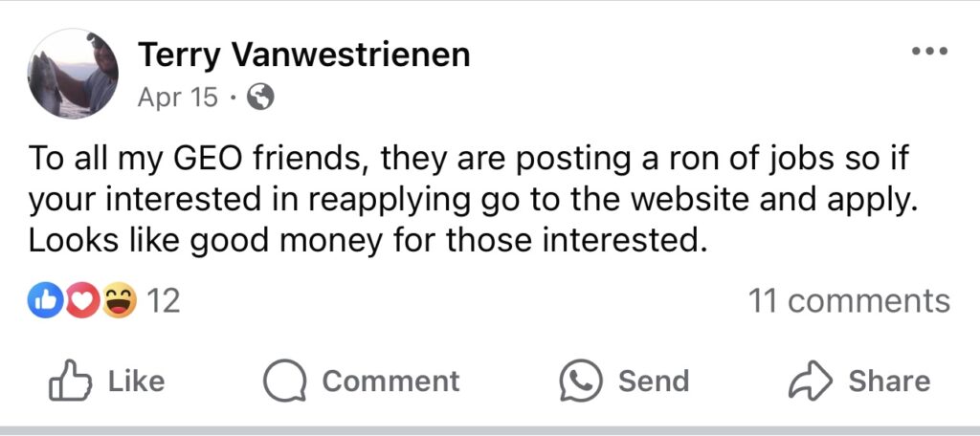Viewport: 980px width, 436px height.
Task: Click the speech bubble Comment icon
Action: point(283,381)
